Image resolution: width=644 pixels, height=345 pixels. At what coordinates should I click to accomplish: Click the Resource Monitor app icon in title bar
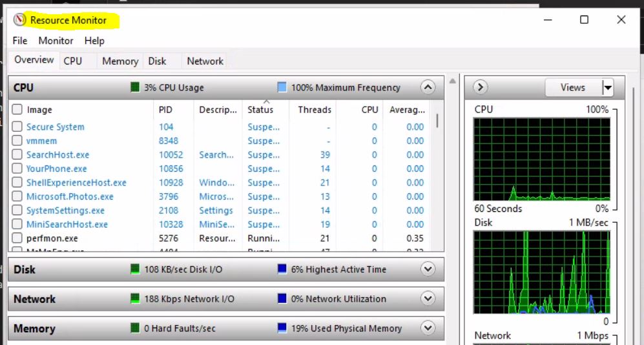[19, 20]
